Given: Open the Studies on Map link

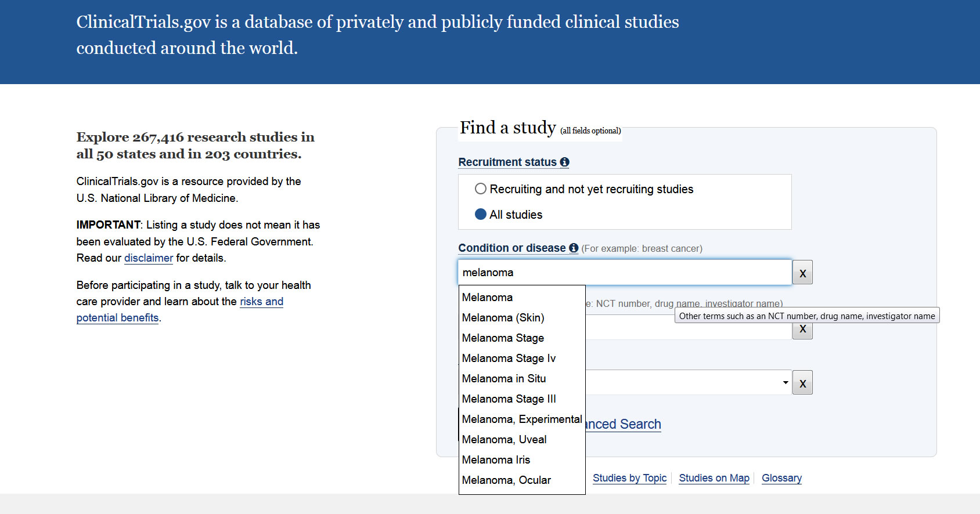Looking at the screenshot, I should (714, 478).
